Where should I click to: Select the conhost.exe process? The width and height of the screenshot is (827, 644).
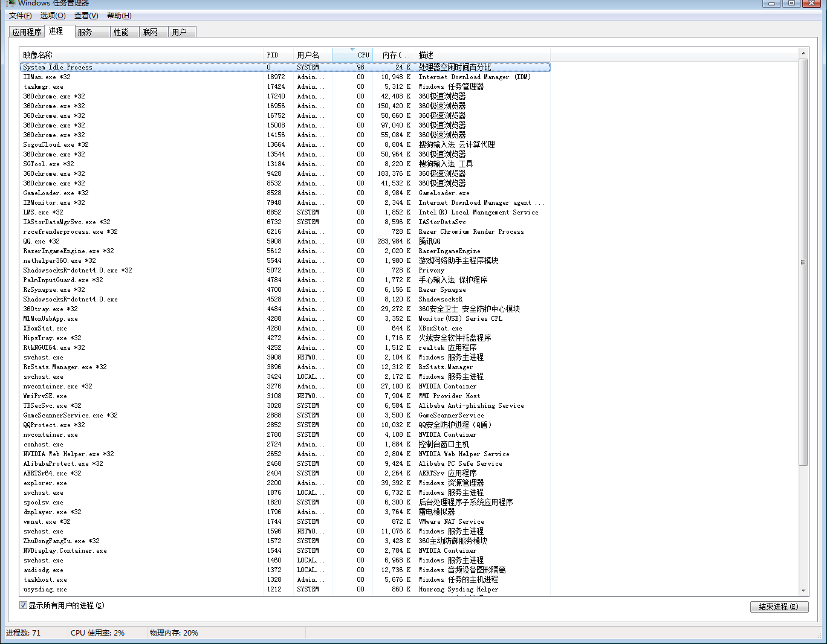(x=285, y=444)
